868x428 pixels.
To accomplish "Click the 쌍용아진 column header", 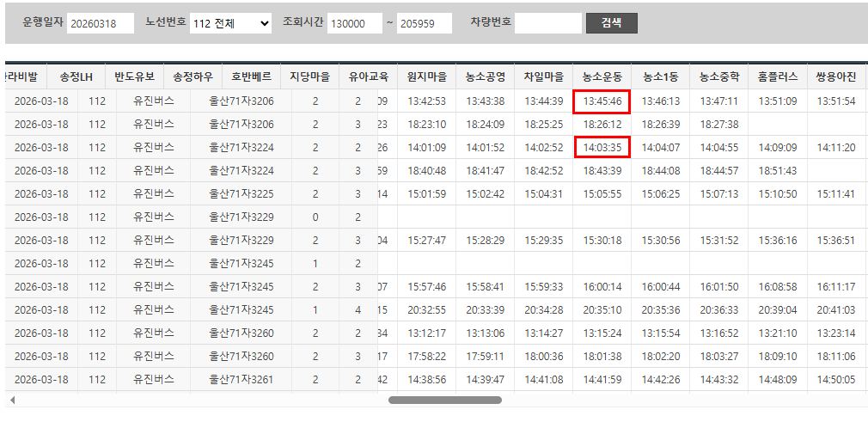I will point(836,76).
